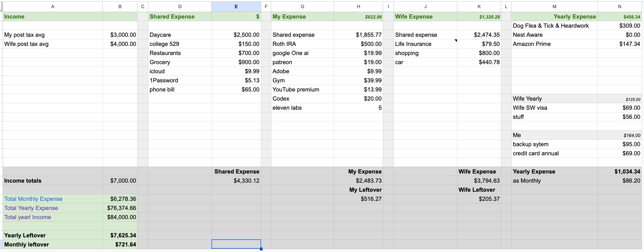Click the $1,034.34 Yearly Expense total
This screenshot has height=252, width=644.
620,172
